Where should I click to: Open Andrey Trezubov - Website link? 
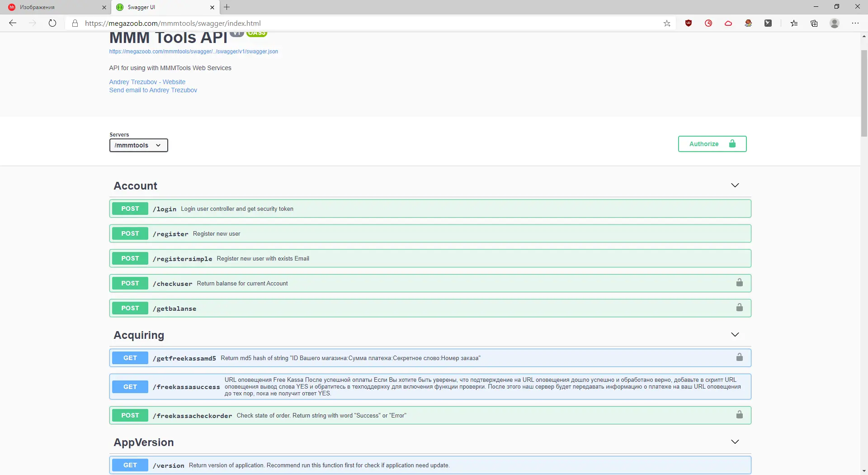pos(147,82)
